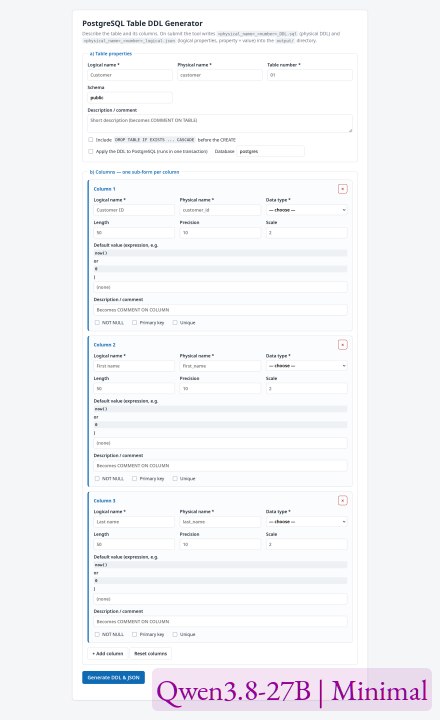Click the Reset columns button
Image resolution: width=440 pixels, height=720 pixels.
pyautogui.click(x=151, y=653)
